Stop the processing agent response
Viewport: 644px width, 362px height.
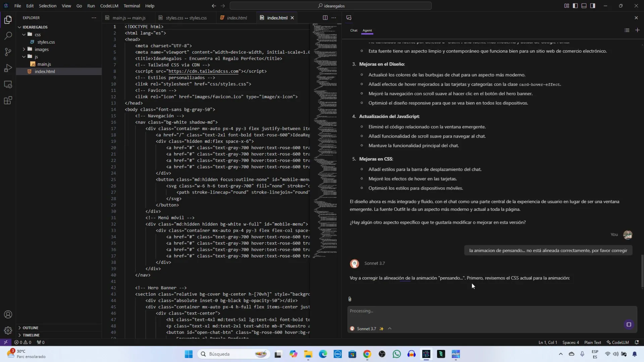629,325
